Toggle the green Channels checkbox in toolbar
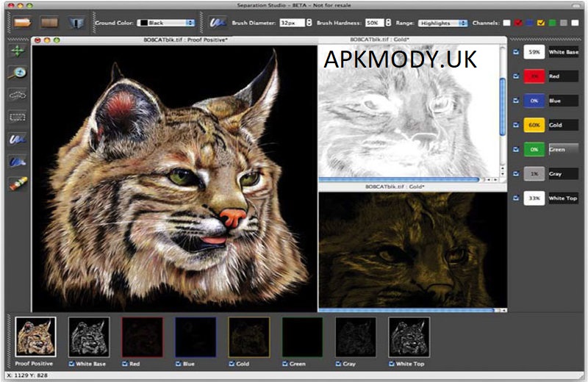 tap(553, 23)
